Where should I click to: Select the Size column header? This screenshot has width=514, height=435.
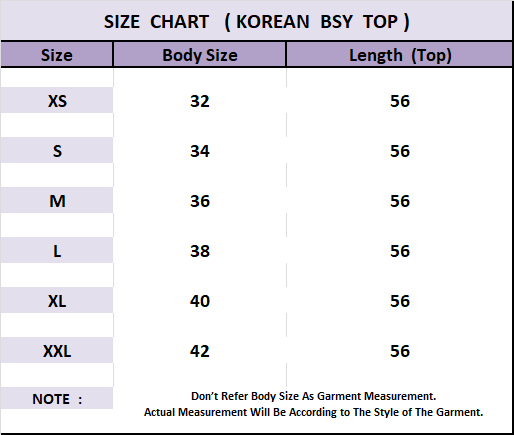pos(57,55)
